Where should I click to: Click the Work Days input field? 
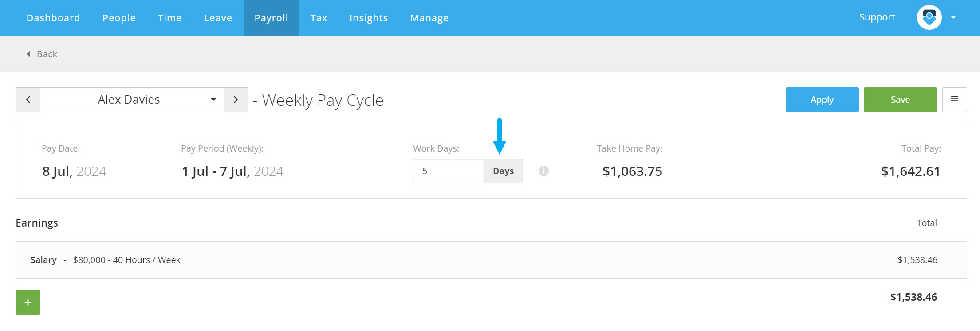[x=448, y=171]
